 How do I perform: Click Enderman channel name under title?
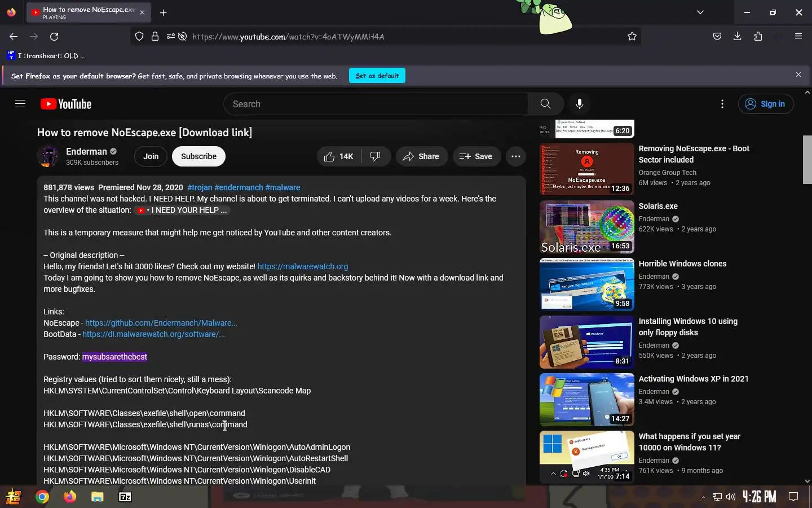tap(86, 151)
